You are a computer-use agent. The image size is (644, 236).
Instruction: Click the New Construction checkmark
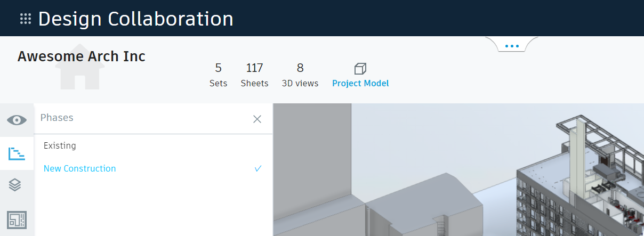pos(258,168)
